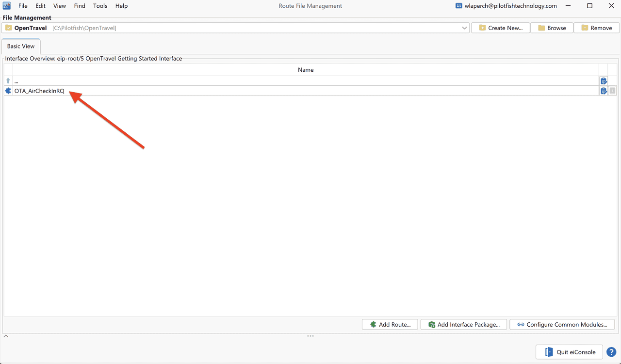This screenshot has width=621, height=364.
Task: Click the eiConsole app icon in title bar
Action: [7, 6]
